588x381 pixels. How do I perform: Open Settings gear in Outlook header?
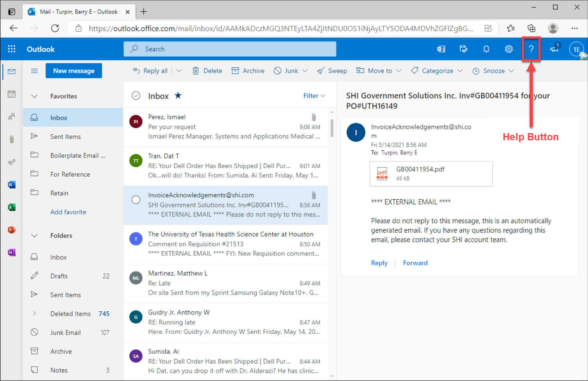[509, 49]
